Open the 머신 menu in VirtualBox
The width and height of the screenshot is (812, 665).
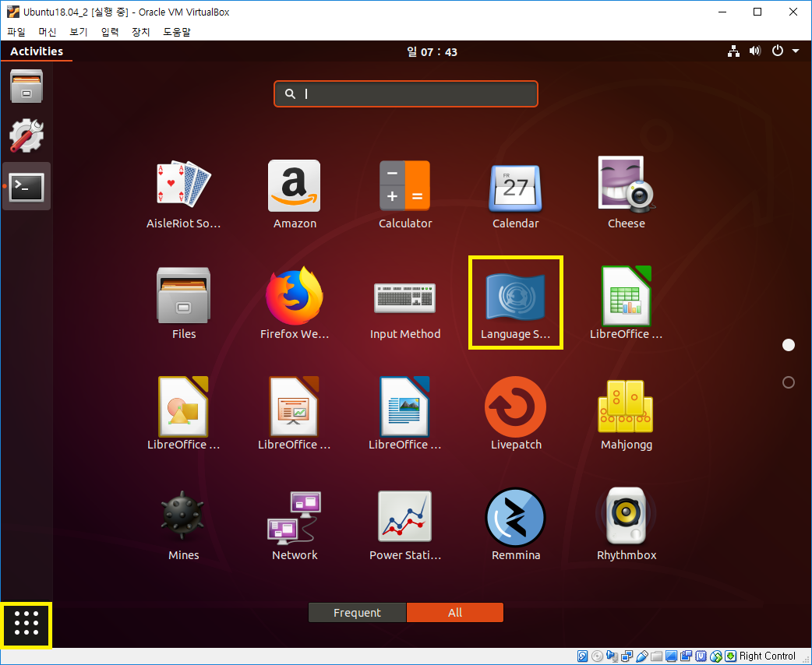coord(48,32)
